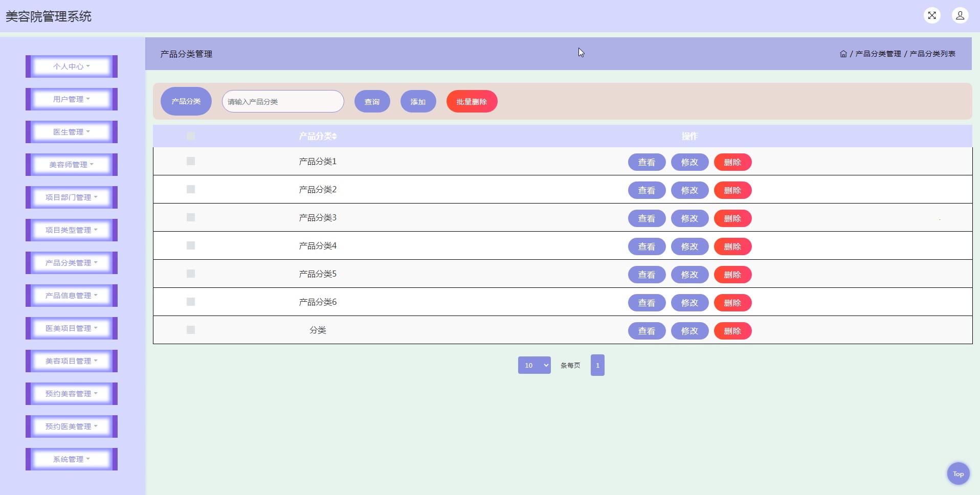Go to home via breadcrumb house icon
Image resolution: width=980 pixels, height=495 pixels.
pyautogui.click(x=843, y=54)
